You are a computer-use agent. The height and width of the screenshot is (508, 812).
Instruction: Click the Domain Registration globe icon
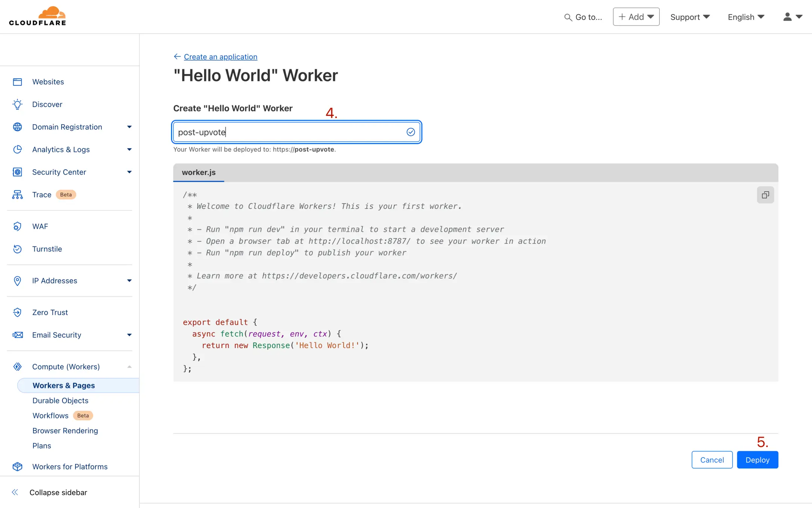17,127
